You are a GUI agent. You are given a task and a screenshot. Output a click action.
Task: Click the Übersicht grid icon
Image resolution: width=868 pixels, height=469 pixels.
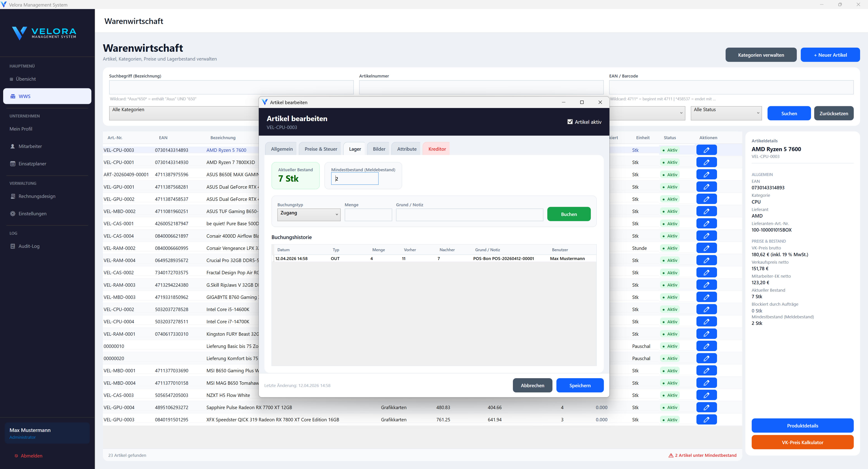pyautogui.click(x=12, y=79)
